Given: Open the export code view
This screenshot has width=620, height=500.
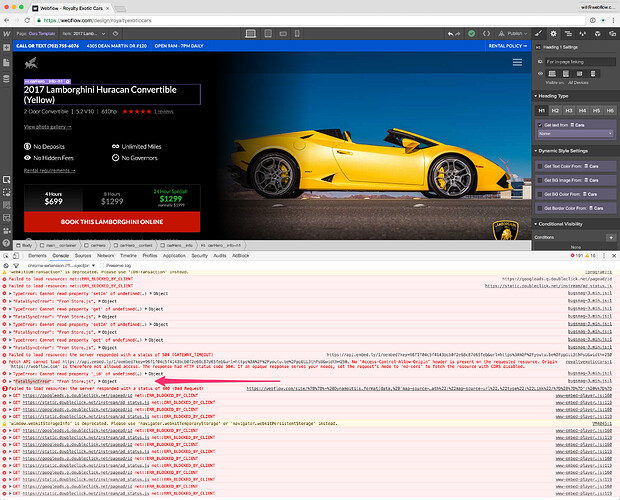Looking at the screenshot, I should 486,34.
